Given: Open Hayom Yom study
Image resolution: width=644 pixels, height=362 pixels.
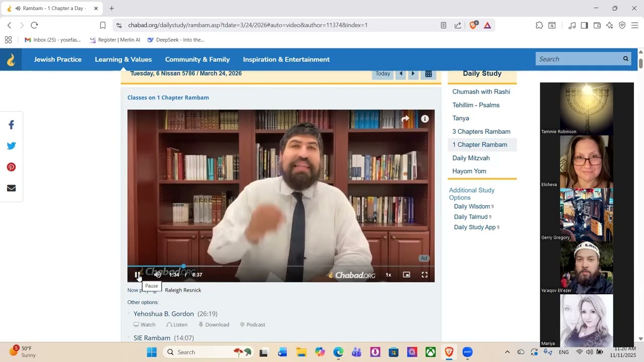Looking at the screenshot, I should 469,171.
